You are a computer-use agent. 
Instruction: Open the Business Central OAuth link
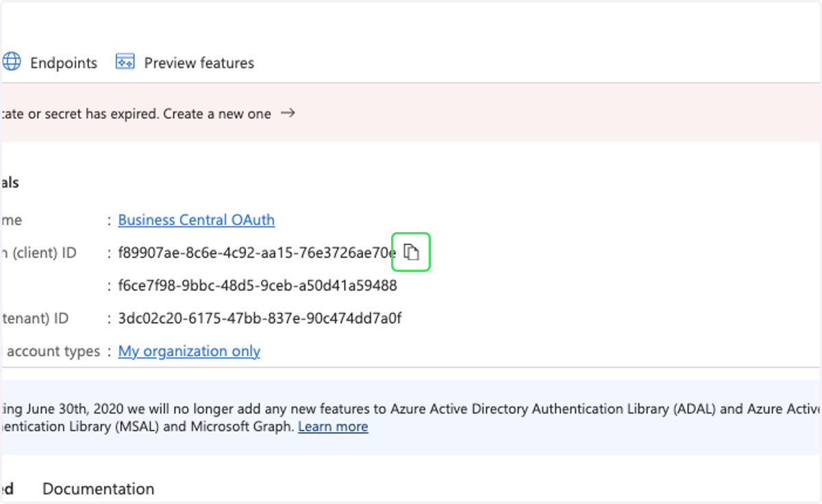[197, 220]
